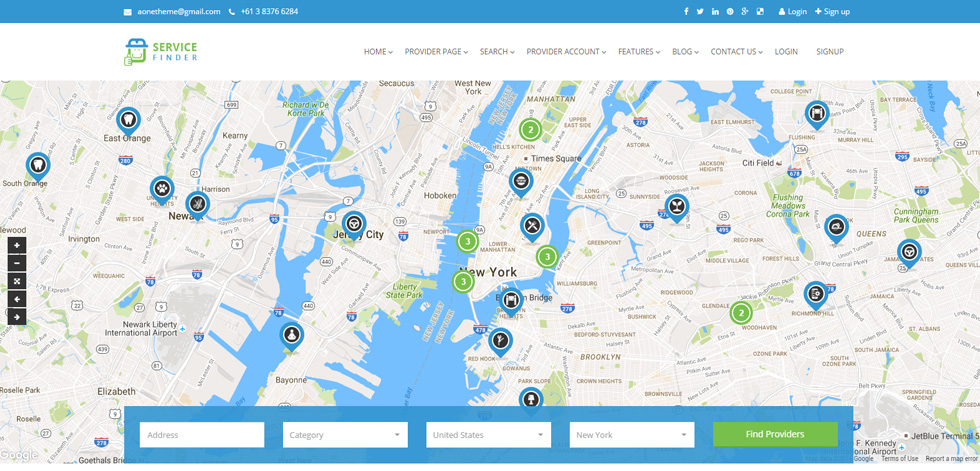Expand the Home menu
Image resolution: width=980 pixels, height=471 pixels.
pyautogui.click(x=378, y=52)
